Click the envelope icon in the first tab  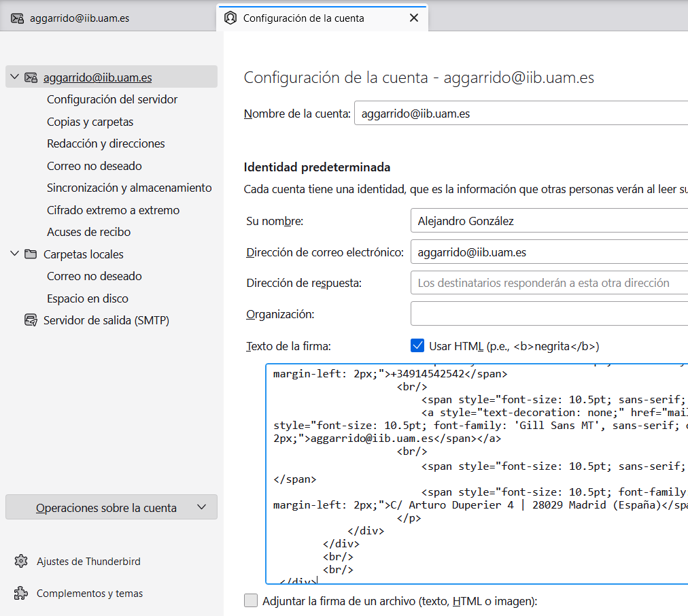[x=18, y=18]
